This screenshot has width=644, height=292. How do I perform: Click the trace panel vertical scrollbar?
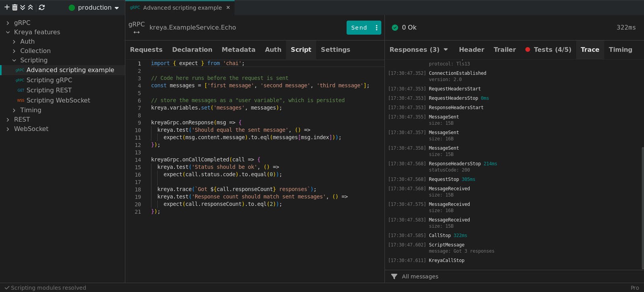(642, 208)
